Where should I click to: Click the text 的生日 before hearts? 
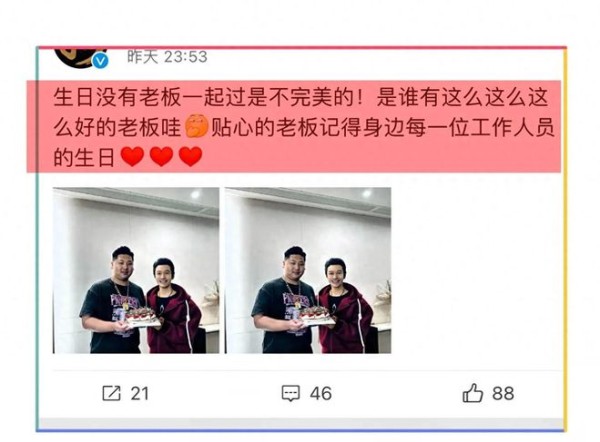coord(84,157)
